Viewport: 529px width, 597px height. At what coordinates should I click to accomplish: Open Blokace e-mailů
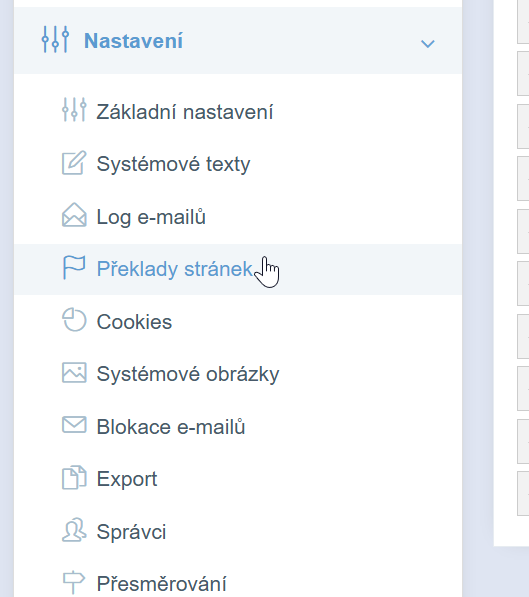171,426
